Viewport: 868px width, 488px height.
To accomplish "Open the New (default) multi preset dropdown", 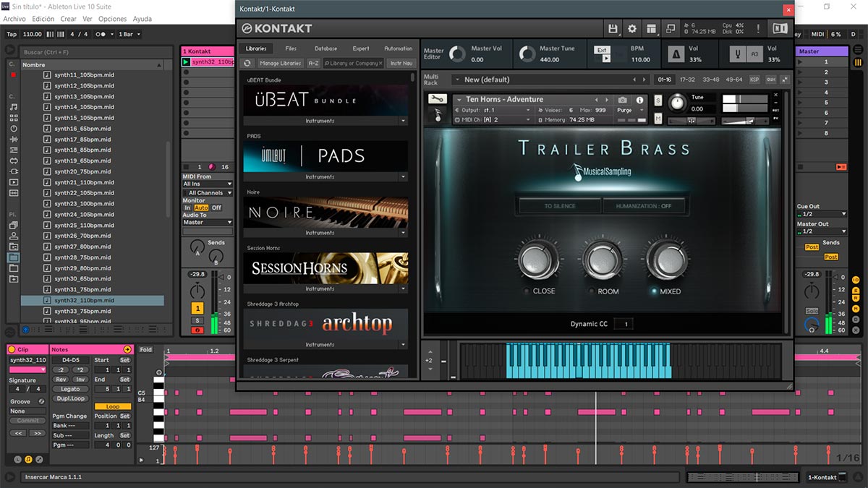I will [x=551, y=80].
